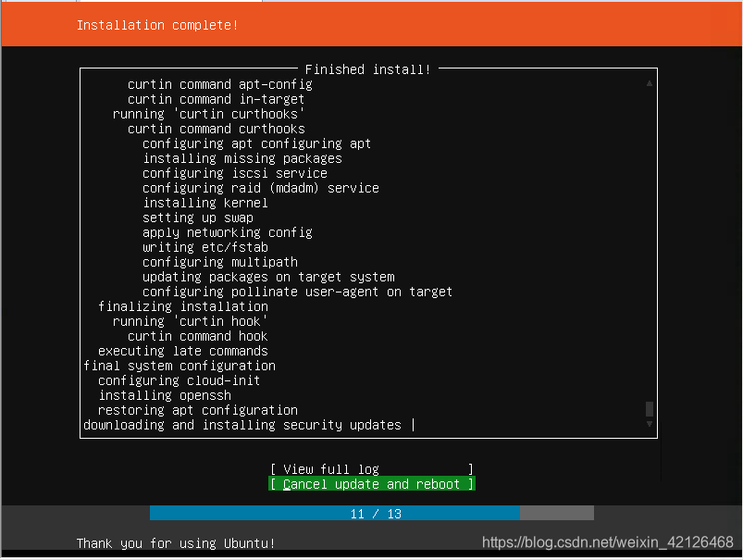
Task: Open the View full log button
Action: coord(372,469)
